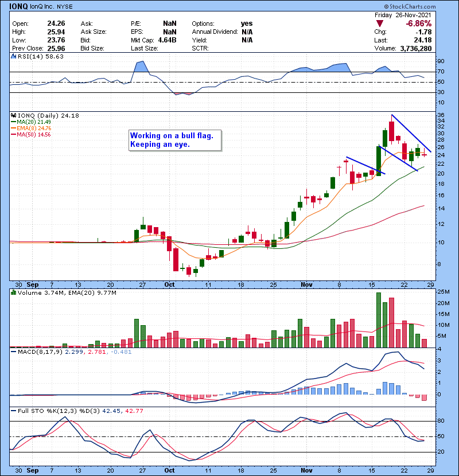459x476 pixels.
Task: Click the tallest green volume bar
Action: tap(379, 320)
